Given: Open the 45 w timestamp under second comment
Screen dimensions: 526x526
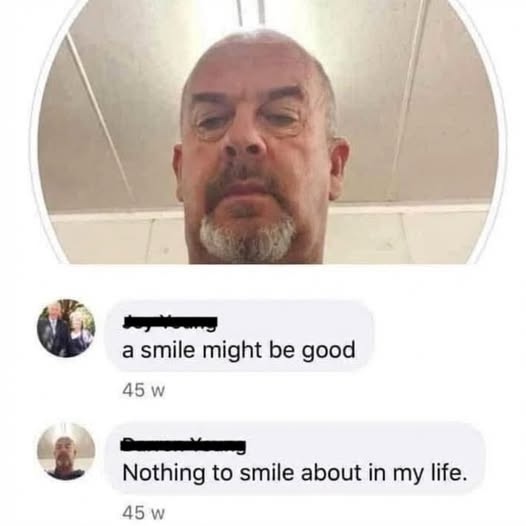Looking at the screenshot, I should click(144, 513).
